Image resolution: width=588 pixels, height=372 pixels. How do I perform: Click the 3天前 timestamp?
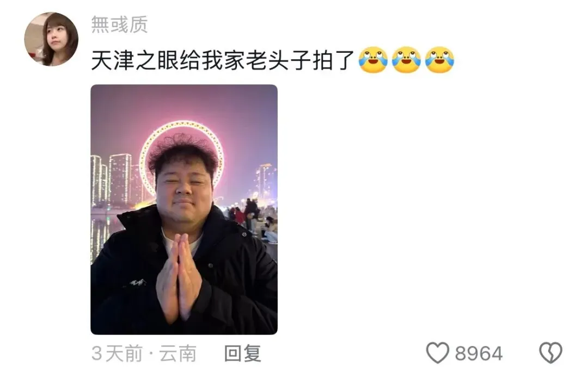[118, 354]
